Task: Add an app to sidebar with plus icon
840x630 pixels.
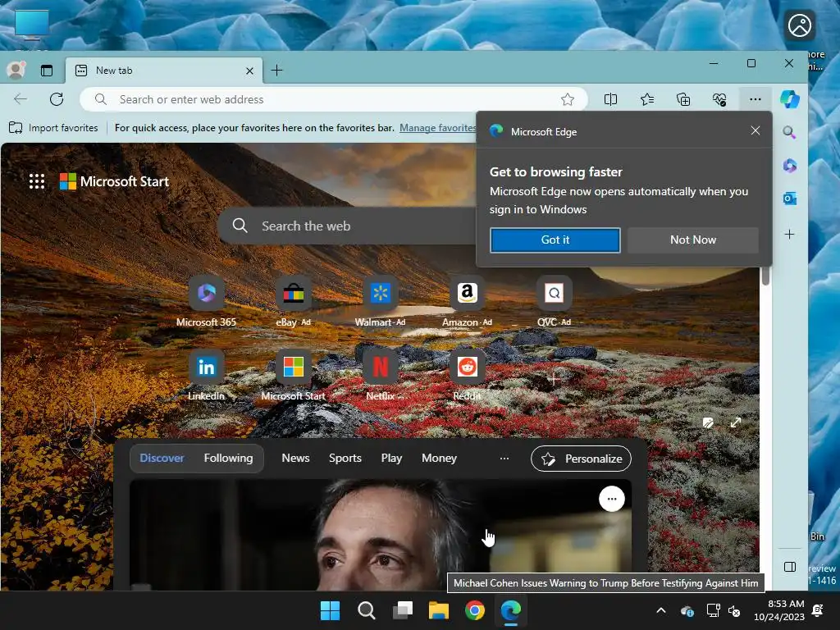Action: click(789, 234)
